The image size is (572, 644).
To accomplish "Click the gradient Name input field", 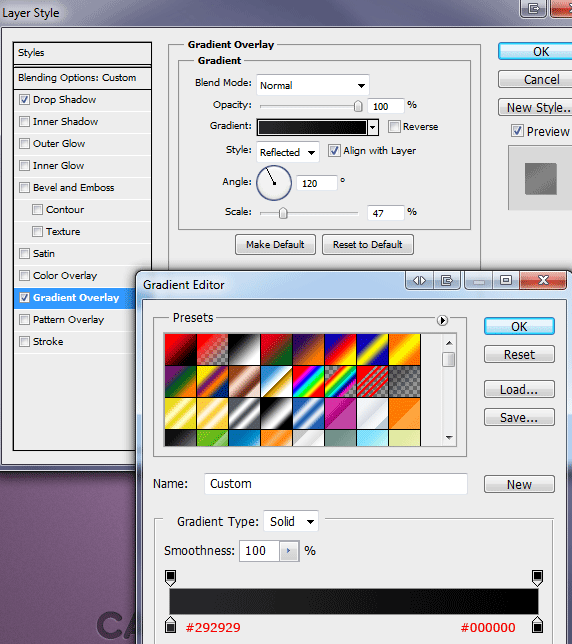I will click(x=335, y=484).
